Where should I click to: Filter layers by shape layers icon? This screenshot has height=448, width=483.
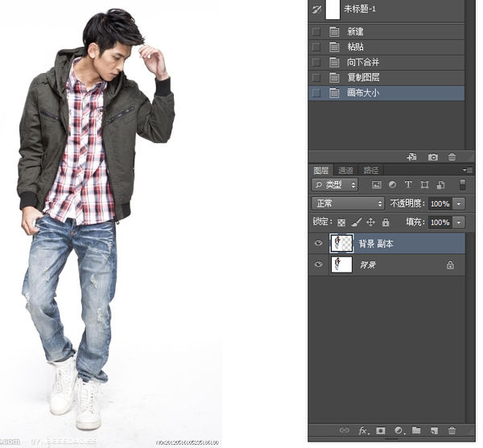coord(424,185)
